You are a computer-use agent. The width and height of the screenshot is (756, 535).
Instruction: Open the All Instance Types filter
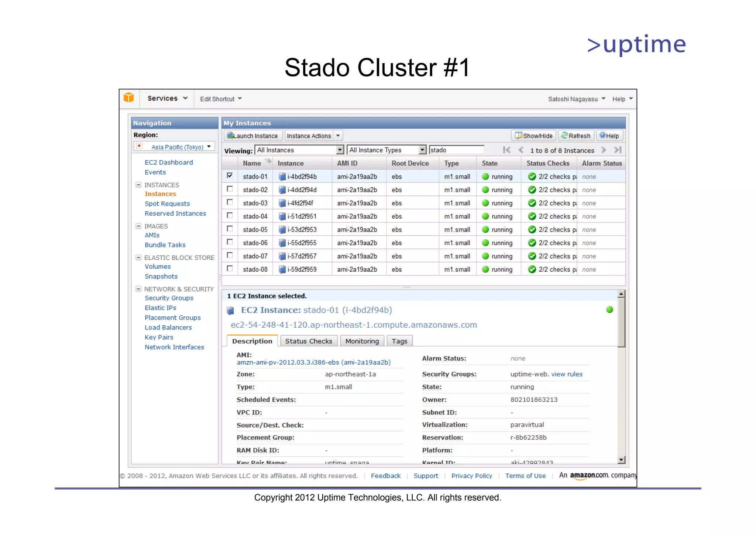pos(386,150)
